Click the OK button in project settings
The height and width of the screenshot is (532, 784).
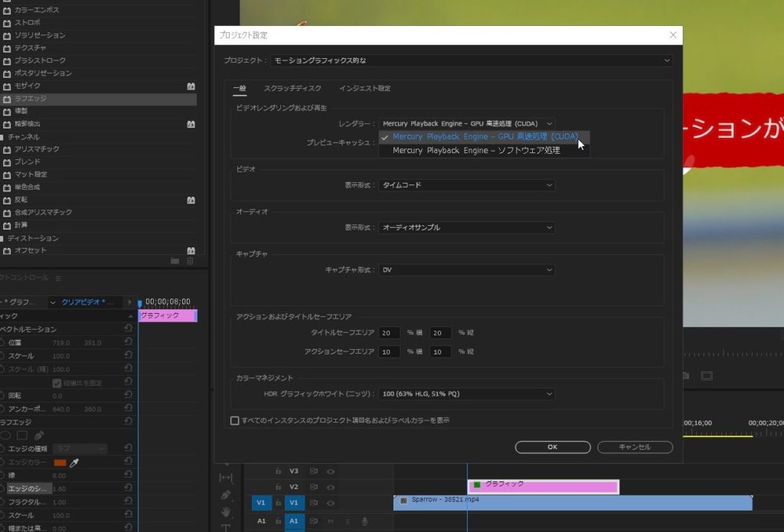(552, 447)
